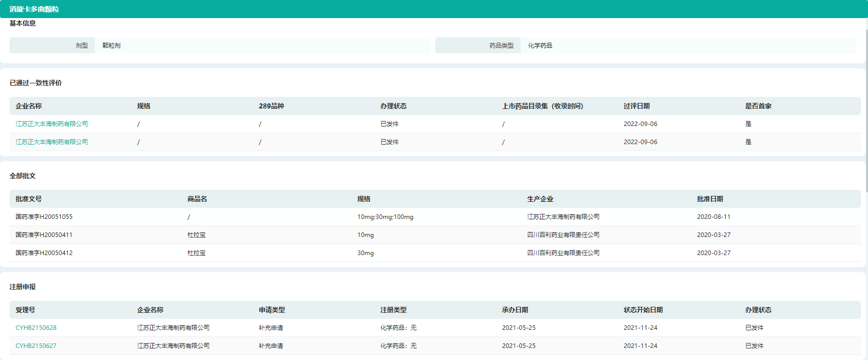Image resolution: width=868 pixels, height=360 pixels.
Task: Click the 是否首家 column header
Action: point(758,106)
